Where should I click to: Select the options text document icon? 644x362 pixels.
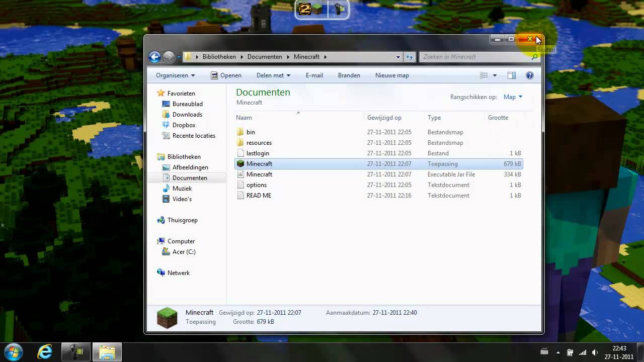pyautogui.click(x=240, y=185)
